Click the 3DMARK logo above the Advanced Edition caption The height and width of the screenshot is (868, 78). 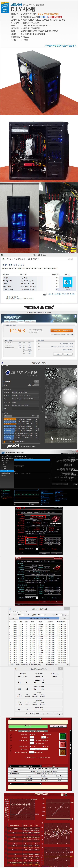coord(39,307)
